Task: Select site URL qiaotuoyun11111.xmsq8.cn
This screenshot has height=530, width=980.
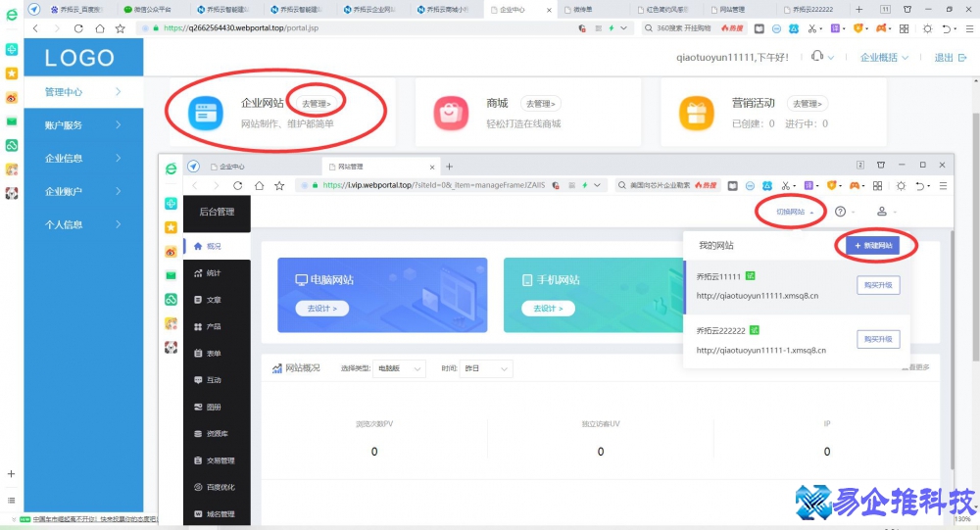Action: pyautogui.click(x=758, y=296)
